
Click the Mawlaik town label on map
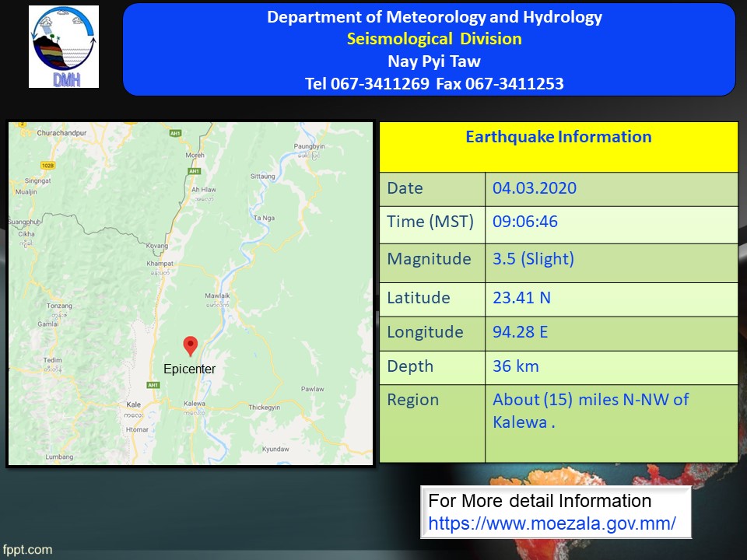(217, 296)
